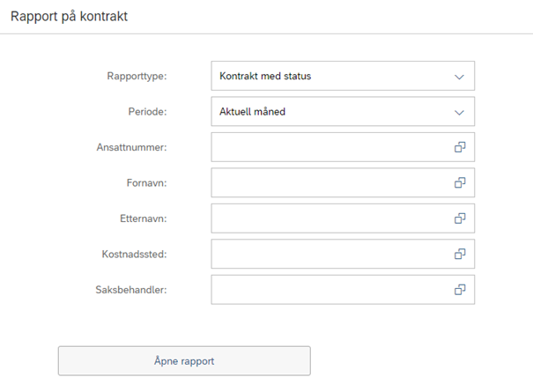Focus the Kostnadssted input field
Screen dimensions: 533x392
[343, 254]
